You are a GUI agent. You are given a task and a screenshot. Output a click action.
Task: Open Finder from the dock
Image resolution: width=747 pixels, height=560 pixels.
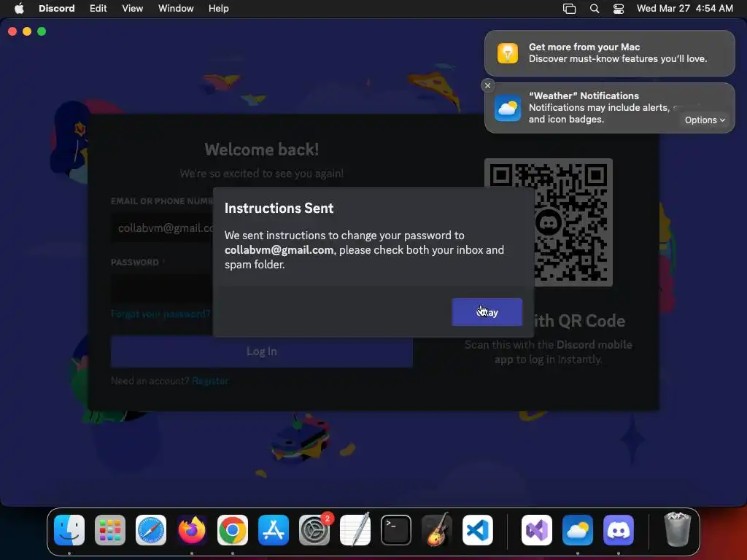69,530
